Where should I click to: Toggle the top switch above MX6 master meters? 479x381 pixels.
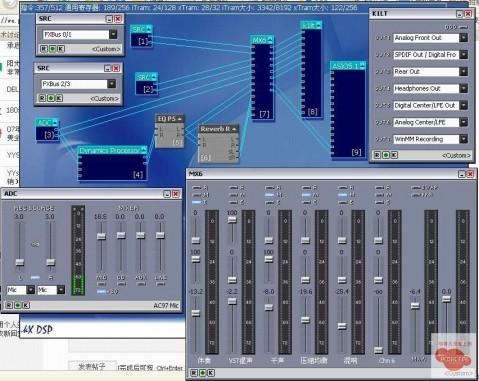click(x=416, y=188)
